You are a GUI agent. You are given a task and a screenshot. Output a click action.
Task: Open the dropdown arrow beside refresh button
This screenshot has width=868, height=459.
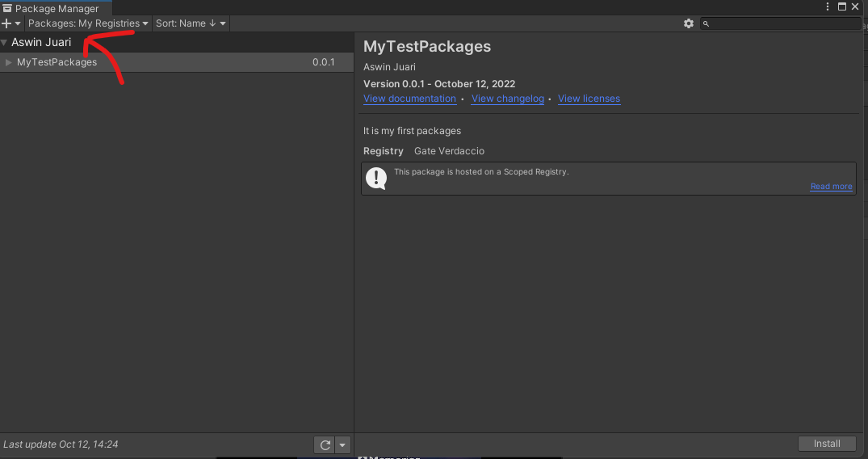342,444
